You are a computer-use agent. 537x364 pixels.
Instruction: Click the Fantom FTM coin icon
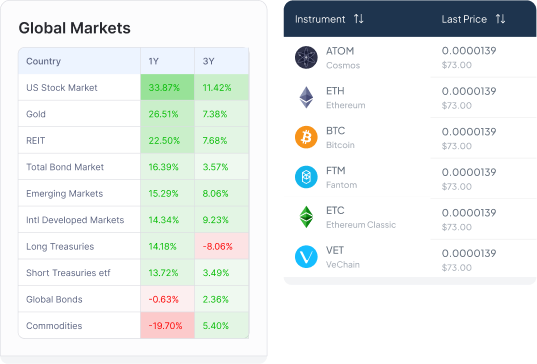(x=306, y=177)
